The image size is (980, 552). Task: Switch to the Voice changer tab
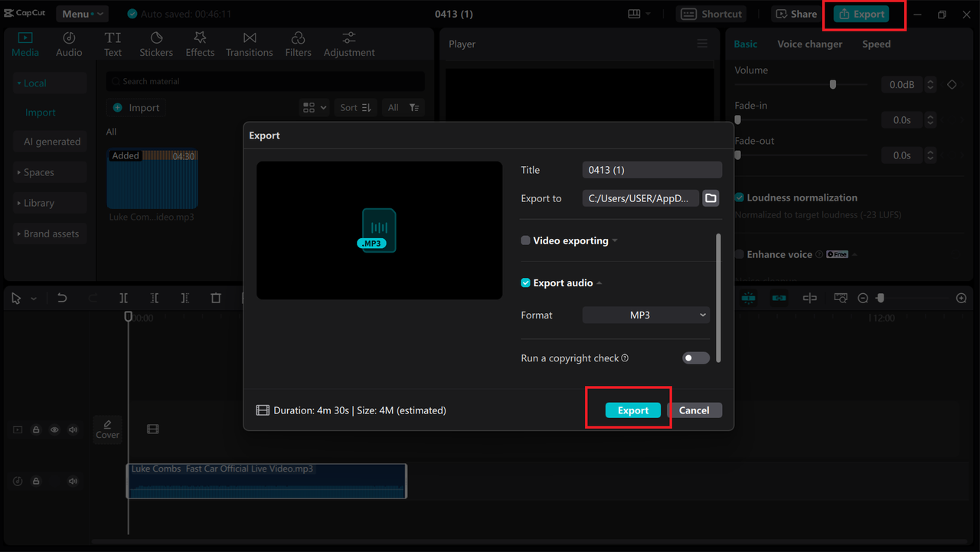coord(809,44)
